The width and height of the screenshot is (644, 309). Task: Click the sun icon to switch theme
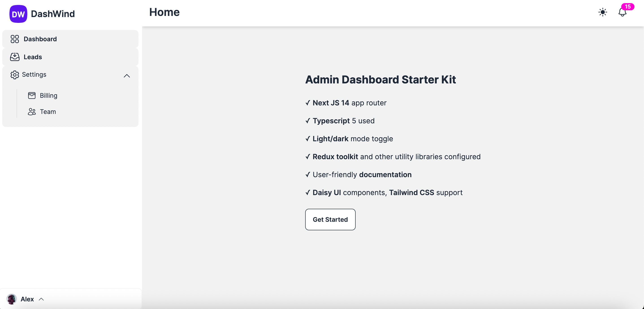[x=603, y=12]
